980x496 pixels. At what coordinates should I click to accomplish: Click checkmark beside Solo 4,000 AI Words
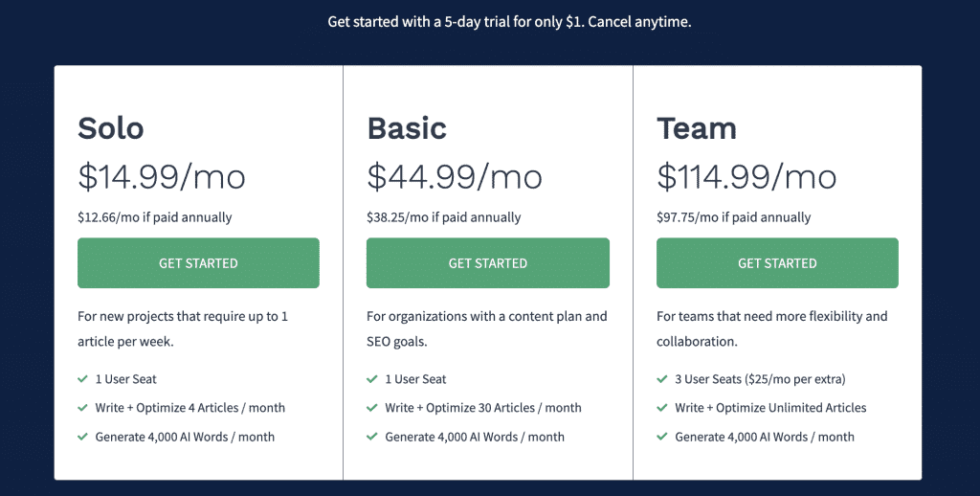[x=82, y=437]
